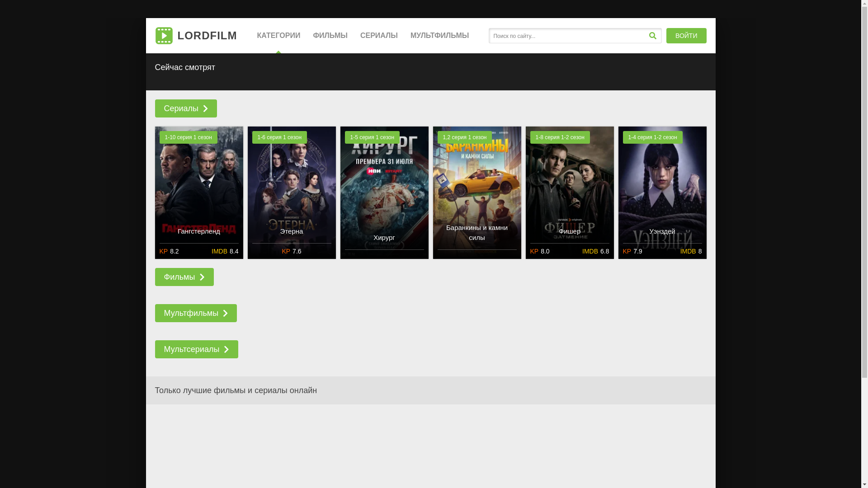Expand the Мультфильмы section button
The width and height of the screenshot is (868, 488).
pyautogui.click(x=196, y=313)
